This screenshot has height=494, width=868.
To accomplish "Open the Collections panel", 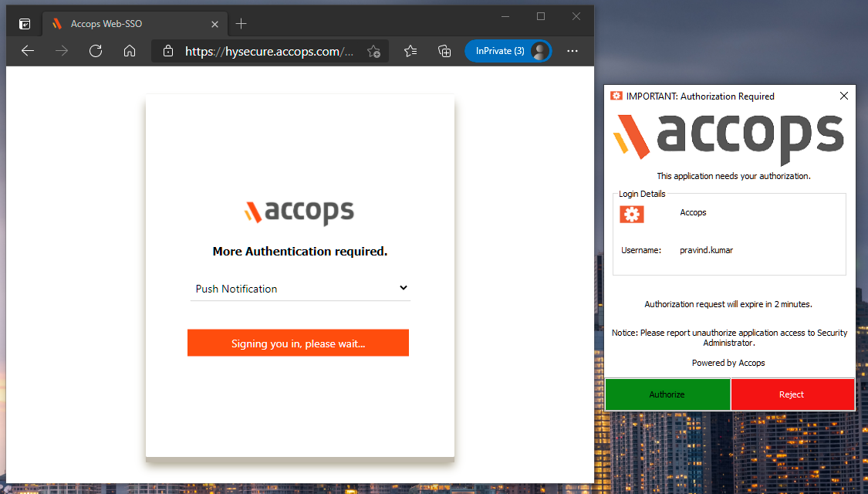I will (x=444, y=51).
